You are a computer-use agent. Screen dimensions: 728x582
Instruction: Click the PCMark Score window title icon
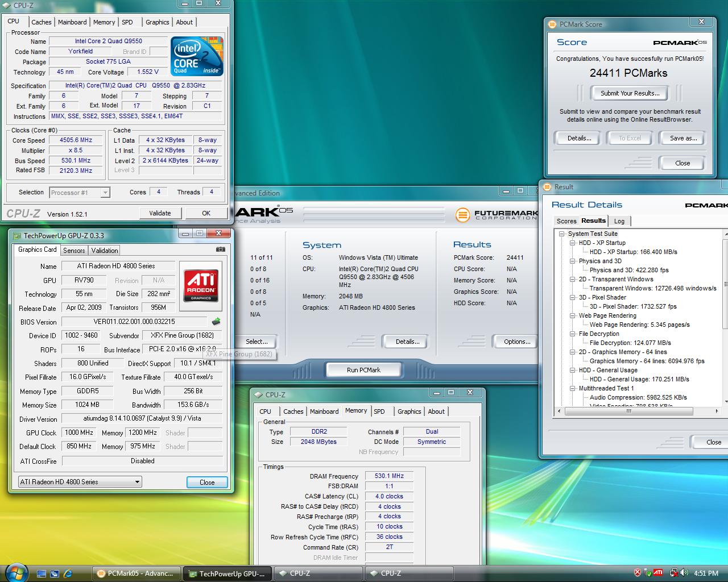tap(552, 24)
